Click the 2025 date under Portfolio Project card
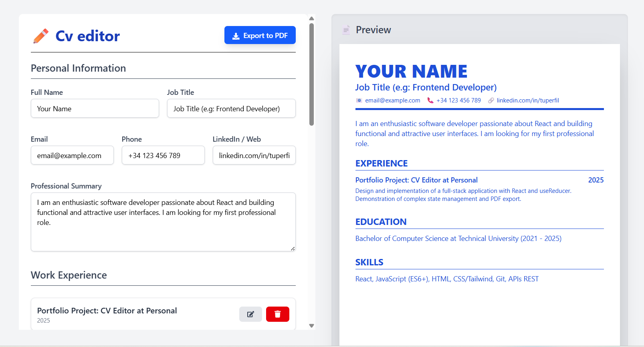Screen dimensions: 644x347 (44, 321)
